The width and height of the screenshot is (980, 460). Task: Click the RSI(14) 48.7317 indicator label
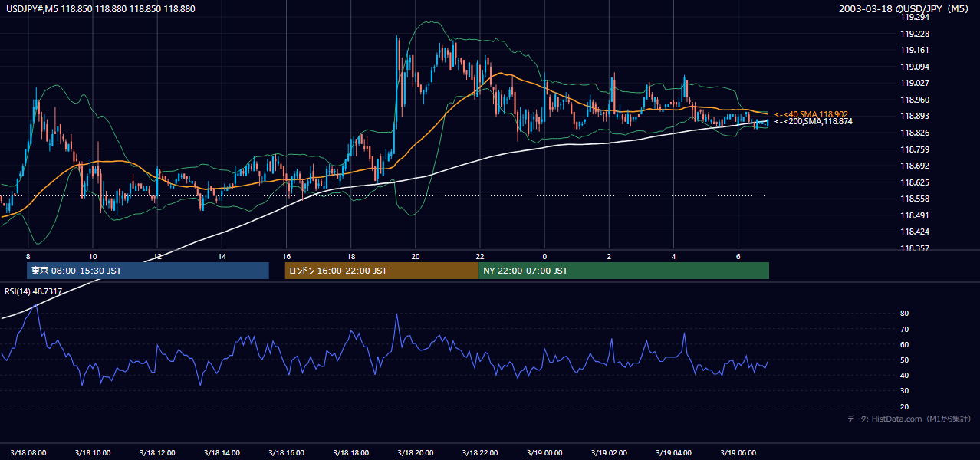(34, 291)
